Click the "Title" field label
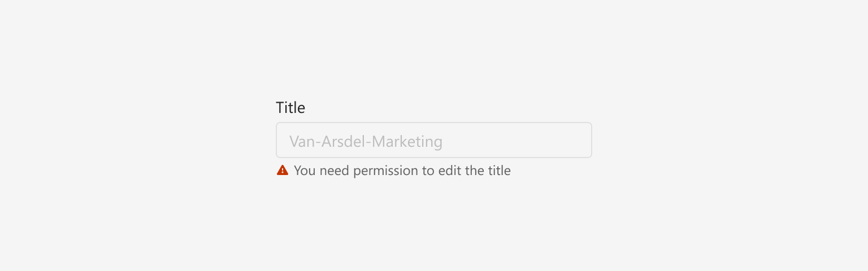The width and height of the screenshot is (868, 271). tap(290, 107)
